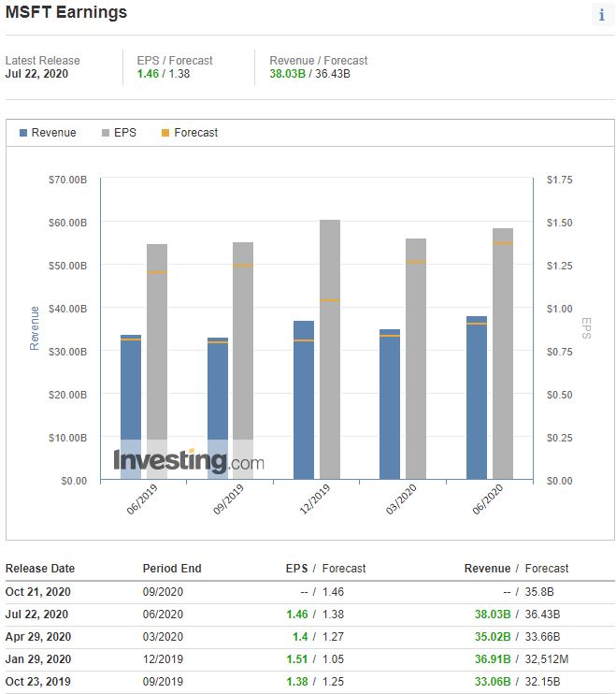Image resolution: width=616 pixels, height=694 pixels.
Task: Click the 09/2019 gray EPS bar
Action: (x=243, y=360)
